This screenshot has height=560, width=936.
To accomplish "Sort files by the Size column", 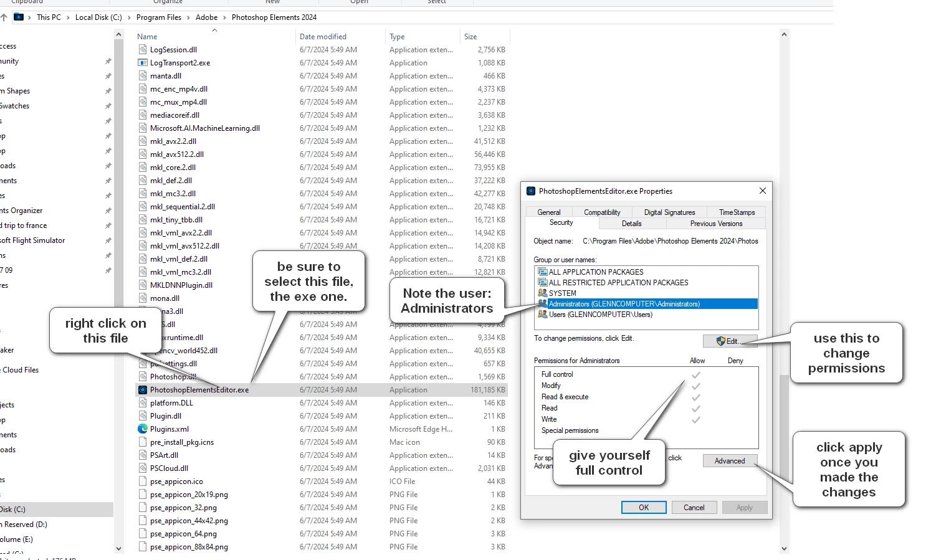I will click(485, 36).
